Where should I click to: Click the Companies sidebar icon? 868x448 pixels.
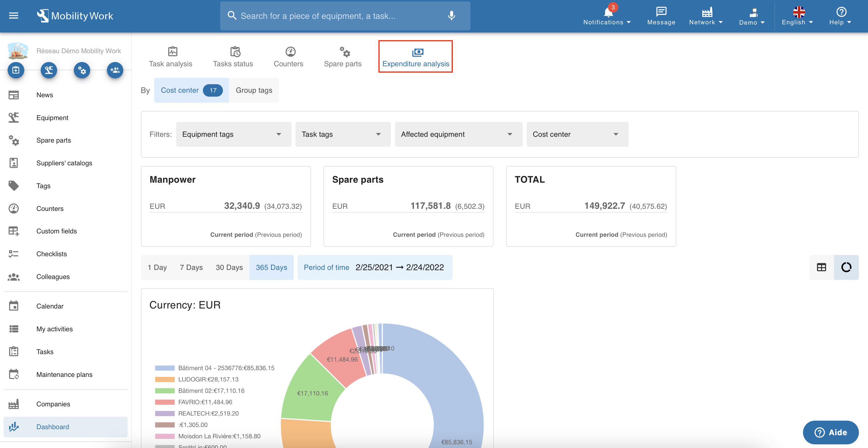coord(13,404)
